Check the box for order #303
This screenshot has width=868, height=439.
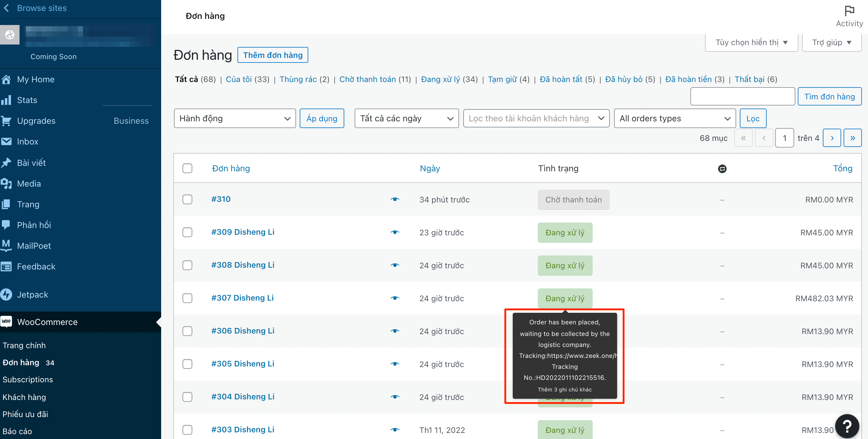[x=187, y=430]
